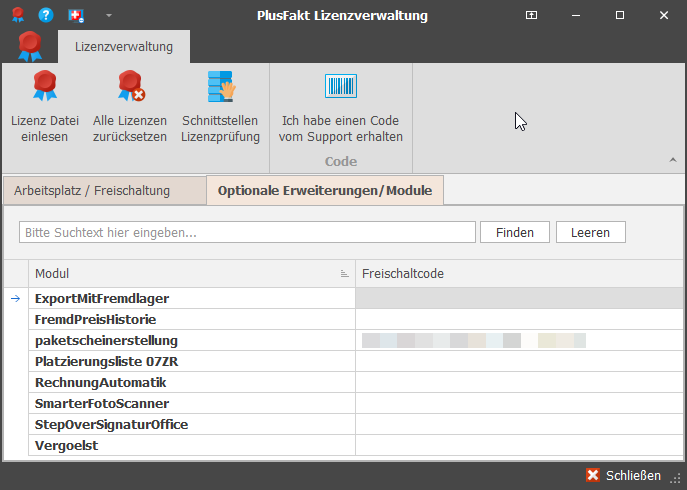Screen dimensions: 687x490
Task: Click the Schließen button
Action: [x=623, y=476]
